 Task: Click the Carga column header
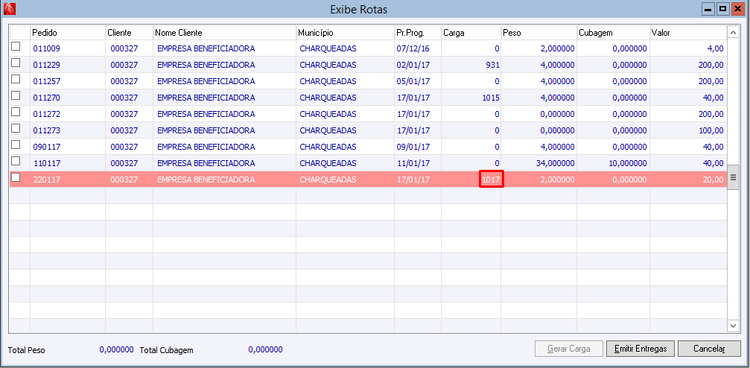coord(471,33)
